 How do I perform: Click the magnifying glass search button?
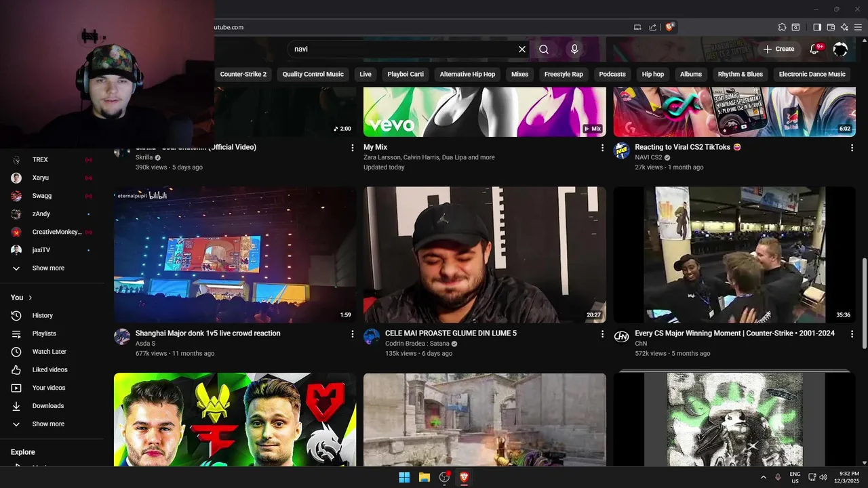(544, 49)
